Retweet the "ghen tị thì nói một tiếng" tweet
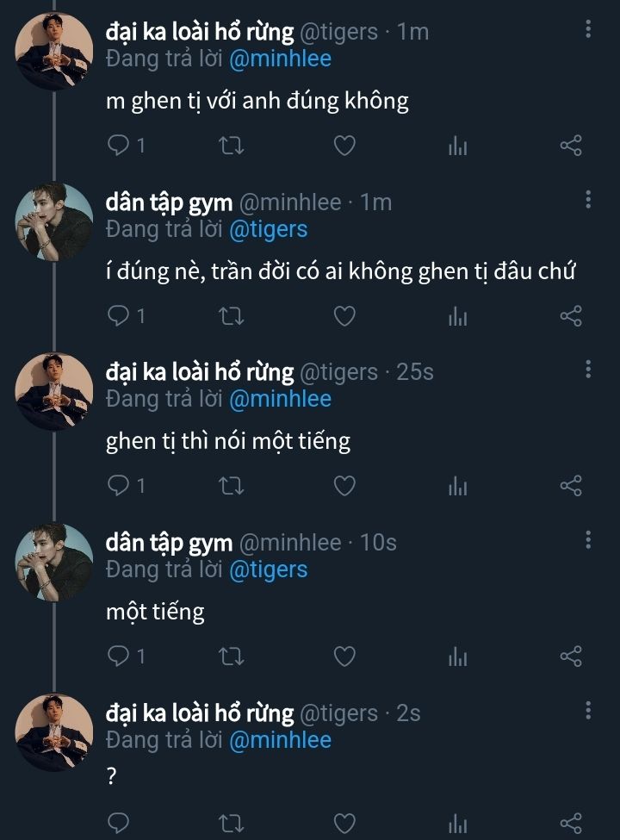Screen dimensions: 620x840 tap(232, 487)
